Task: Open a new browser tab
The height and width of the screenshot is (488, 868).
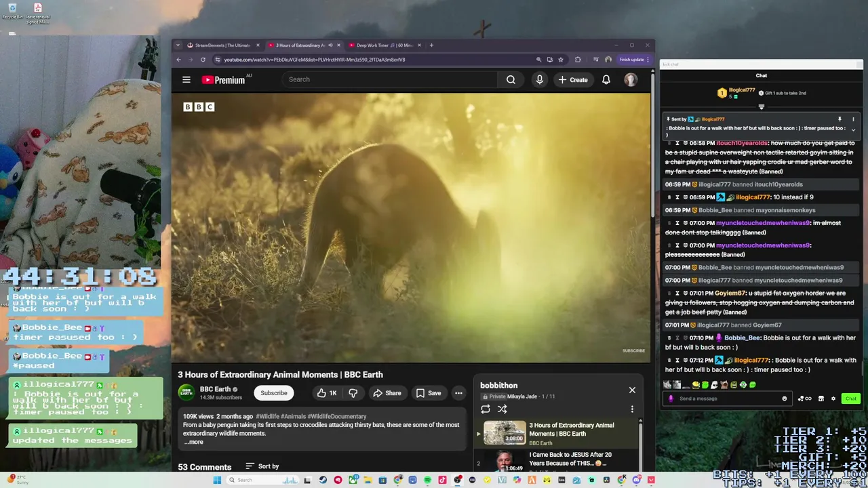Action: pyautogui.click(x=431, y=45)
